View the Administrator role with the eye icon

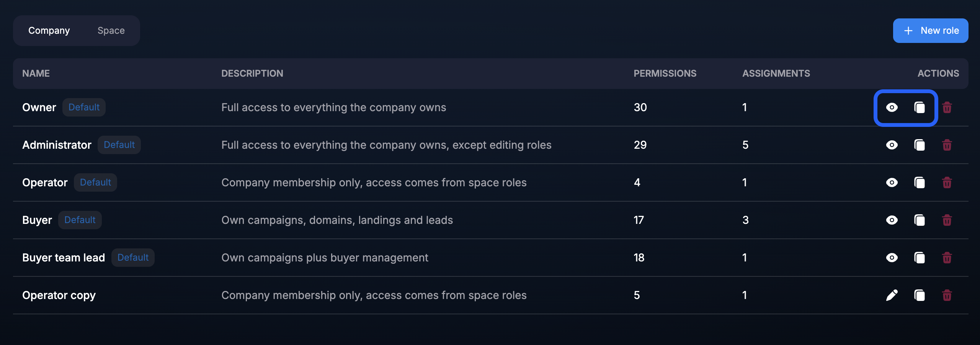pos(892,145)
